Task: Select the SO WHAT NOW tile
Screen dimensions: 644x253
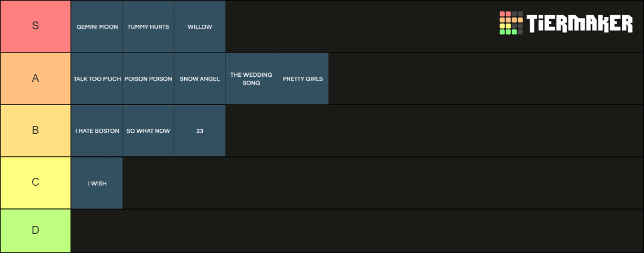Action: pos(148,130)
